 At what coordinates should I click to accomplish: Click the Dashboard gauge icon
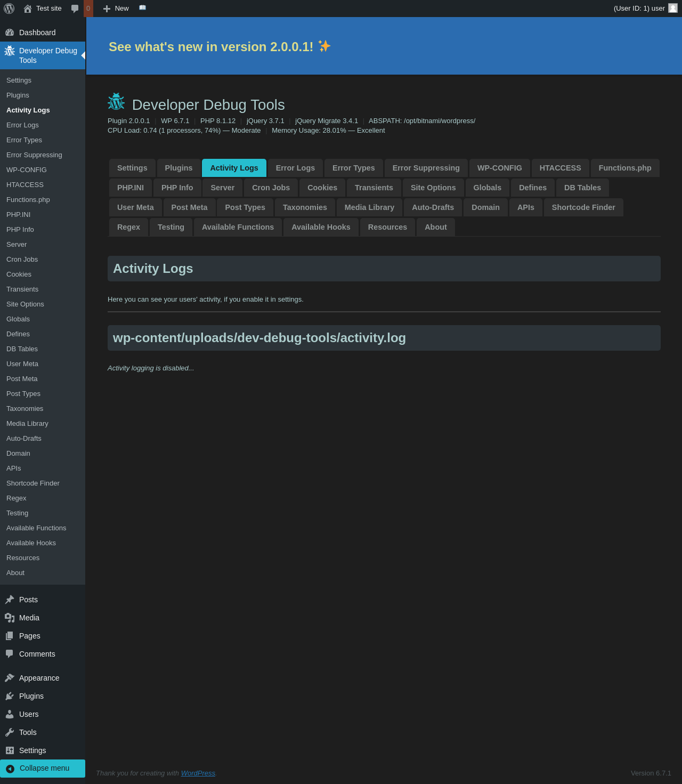(10, 33)
